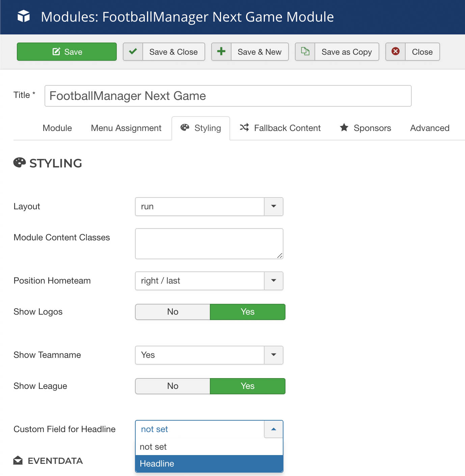Open the Fallback Content tab

coord(280,128)
